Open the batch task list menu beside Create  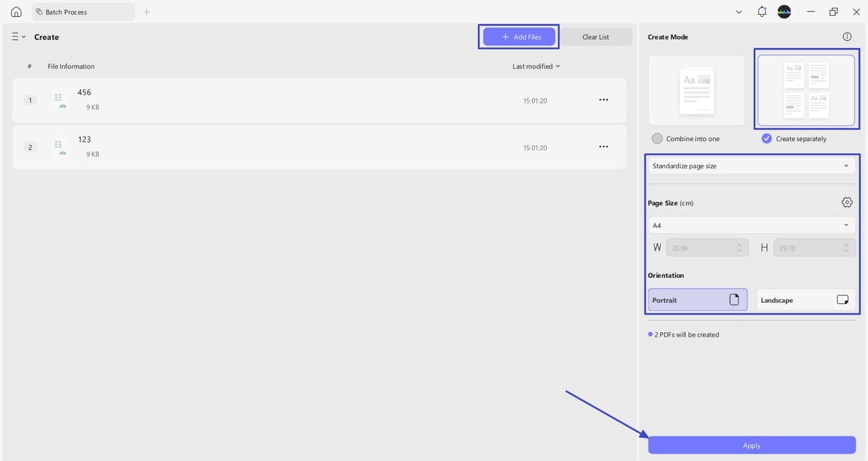[x=18, y=37]
